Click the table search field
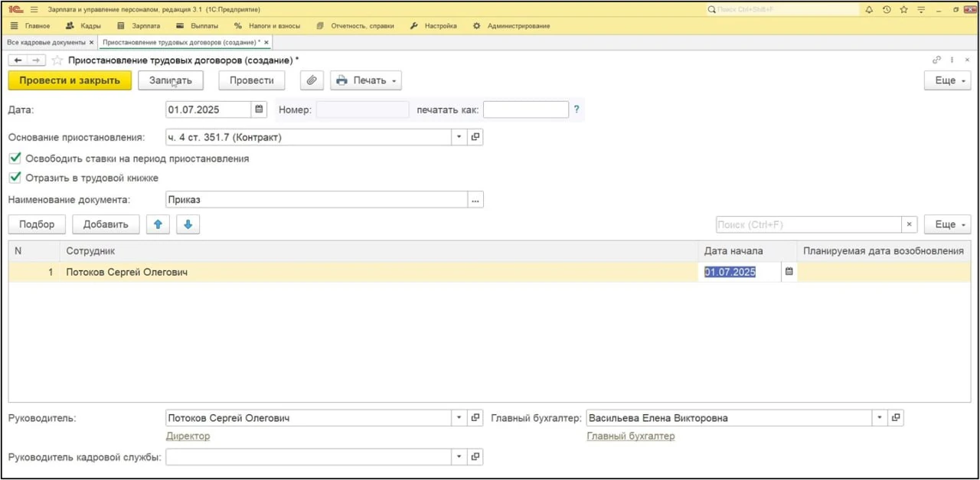The image size is (980, 480). click(x=808, y=224)
